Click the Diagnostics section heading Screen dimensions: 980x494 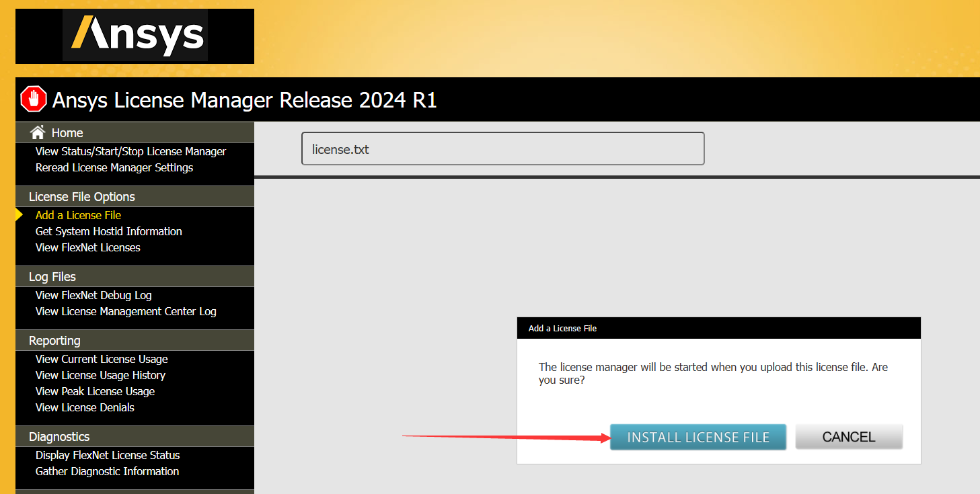(x=59, y=436)
